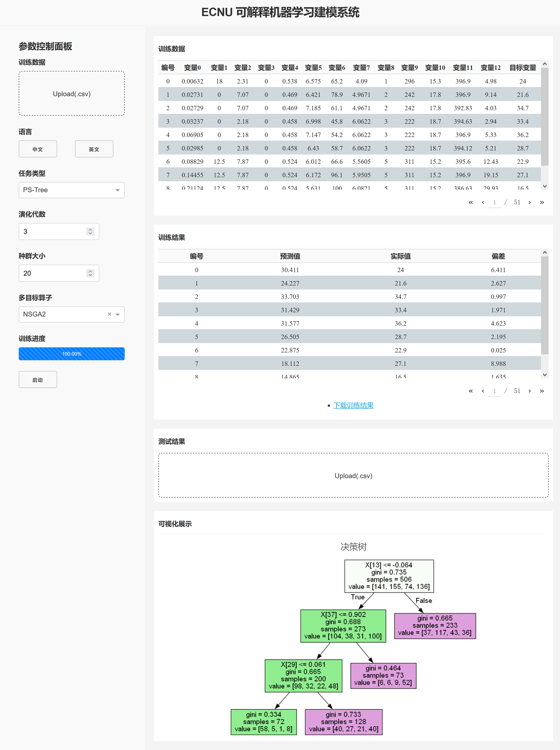Click predicted value 22.875 in row 6

tap(290, 350)
